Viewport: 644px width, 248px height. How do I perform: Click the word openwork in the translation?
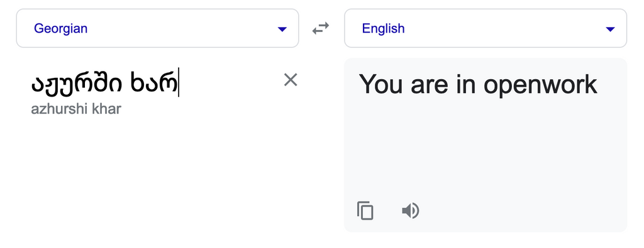tap(540, 85)
